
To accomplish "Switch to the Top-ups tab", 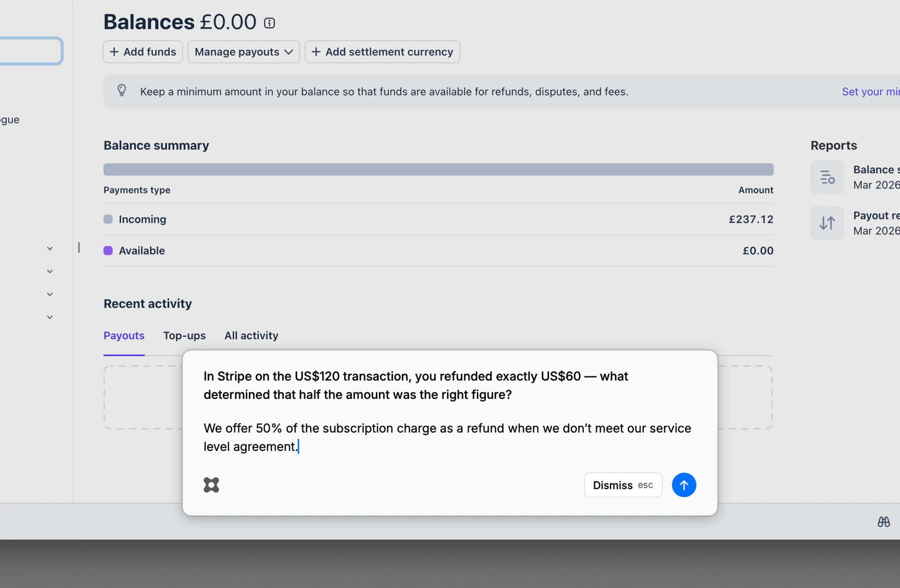I will pos(184,336).
